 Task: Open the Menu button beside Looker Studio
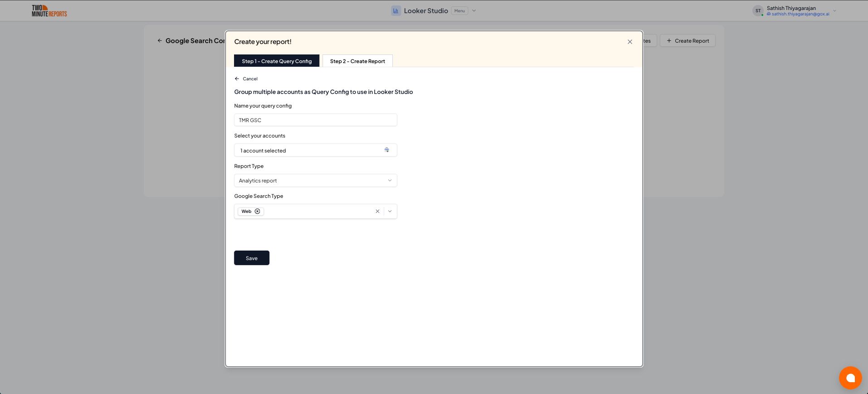tap(459, 11)
